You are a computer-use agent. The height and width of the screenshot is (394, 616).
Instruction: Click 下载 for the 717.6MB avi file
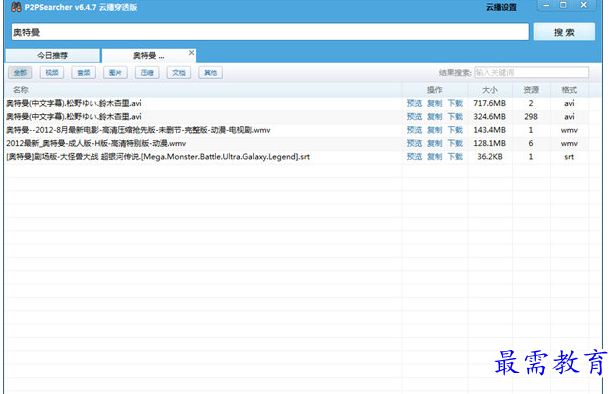click(455, 103)
